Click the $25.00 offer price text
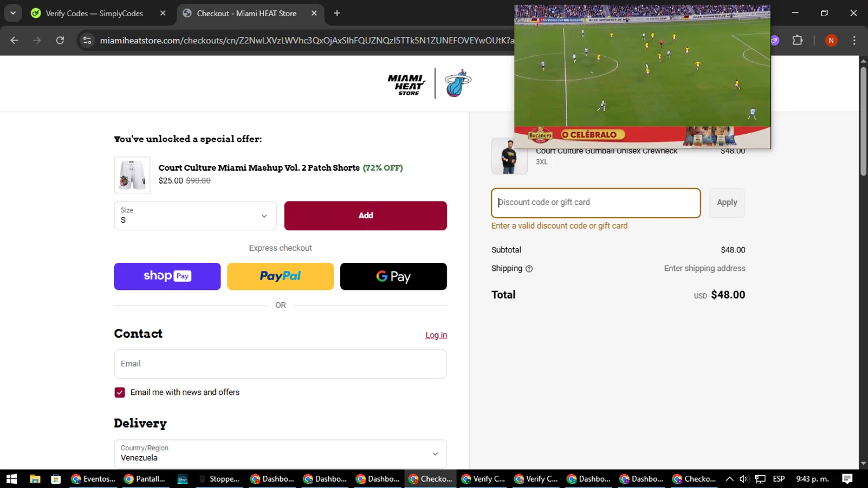Viewport: 868px width, 488px height. pyautogui.click(x=171, y=181)
